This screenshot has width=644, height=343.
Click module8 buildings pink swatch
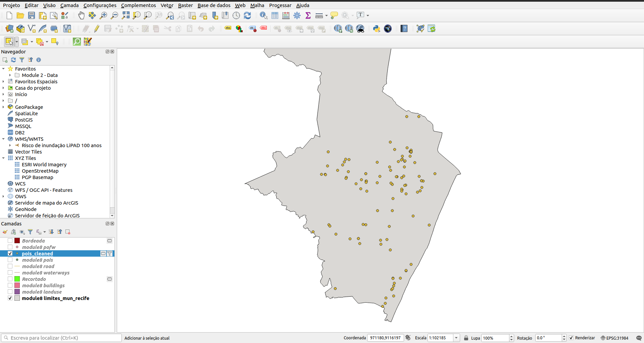pos(17,286)
